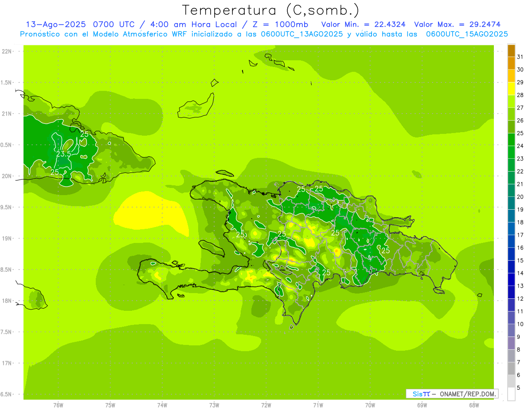Click purple legend swatch between 8 and 9
The width and height of the screenshot is (532, 411).
point(511,343)
